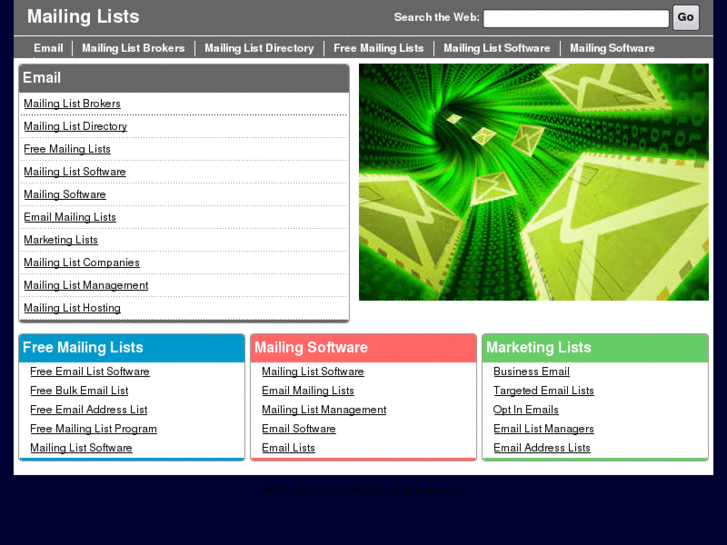Click the Search the Web input field

(576, 19)
